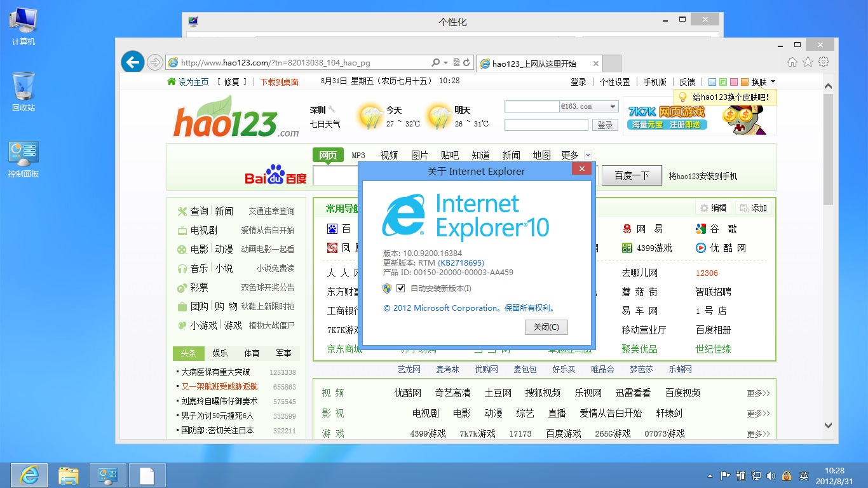Click the 登录 button beside the password field
The image size is (868, 488).
[605, 125]
